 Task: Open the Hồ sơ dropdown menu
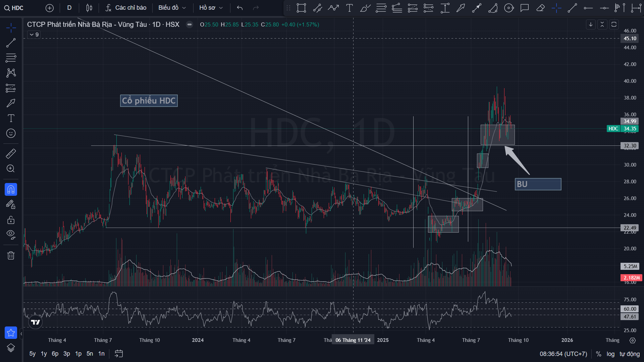(211, 8)
